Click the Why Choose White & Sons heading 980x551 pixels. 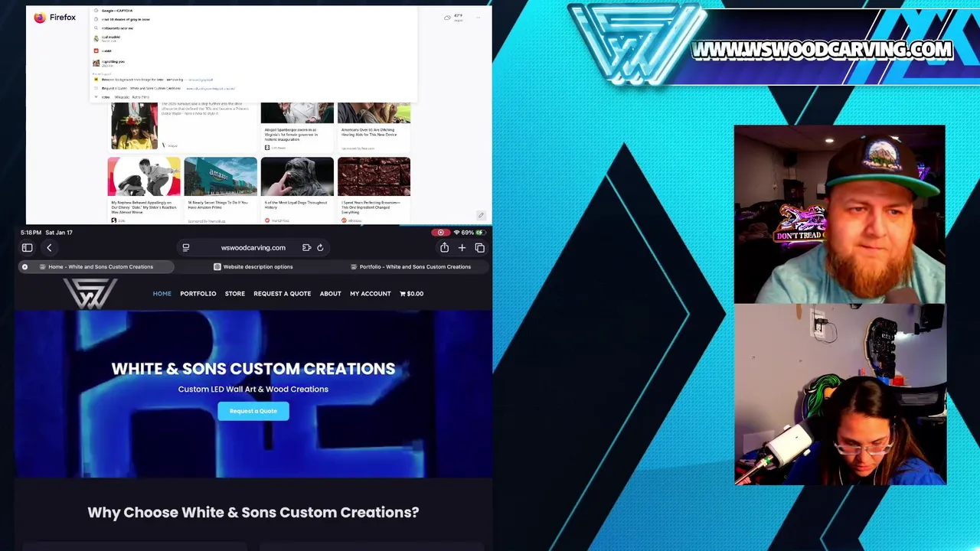point(253,512)
